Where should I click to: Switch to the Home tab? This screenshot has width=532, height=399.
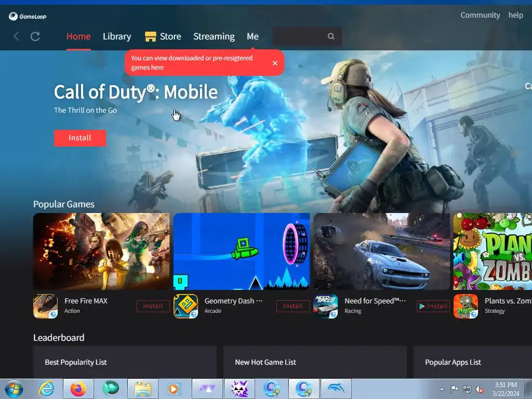pos(78,36)
